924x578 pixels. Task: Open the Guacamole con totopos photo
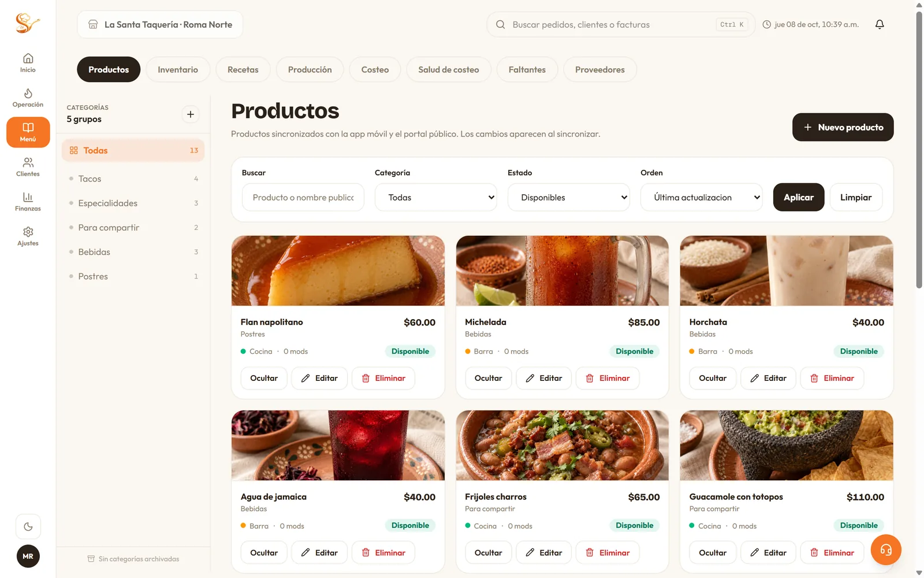pos(787,445)
